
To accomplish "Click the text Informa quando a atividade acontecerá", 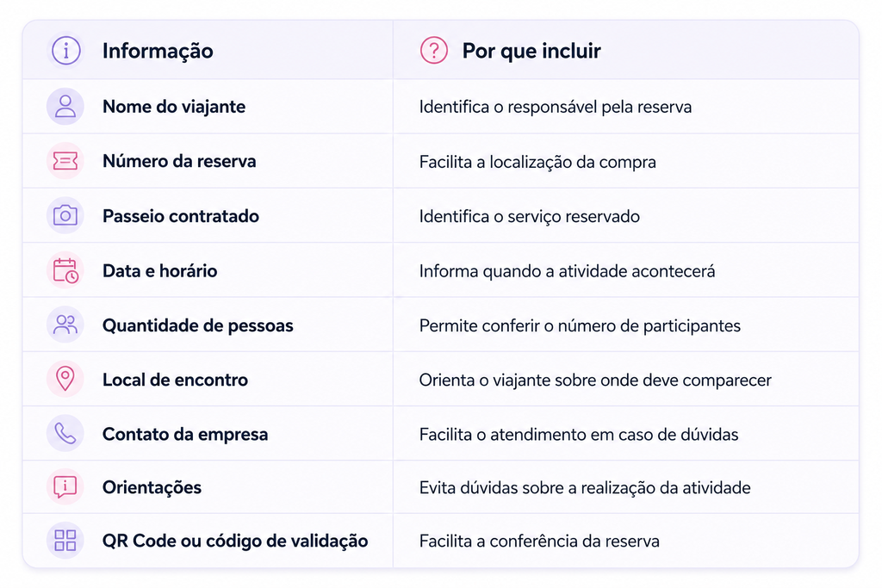I will (x=567, y=271).
